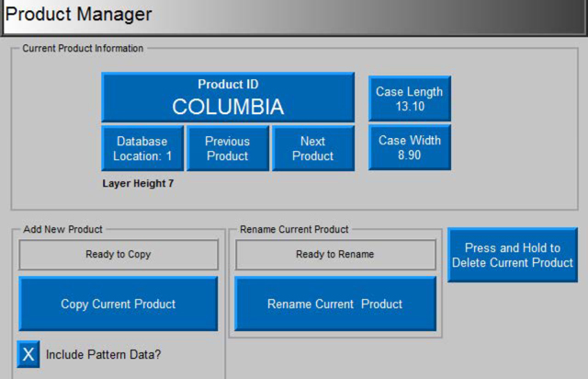The width and height of the screenshot is (588, 379).
Task: Go to the Next Product
Action: pyautogui.click(x=312, y=149)
